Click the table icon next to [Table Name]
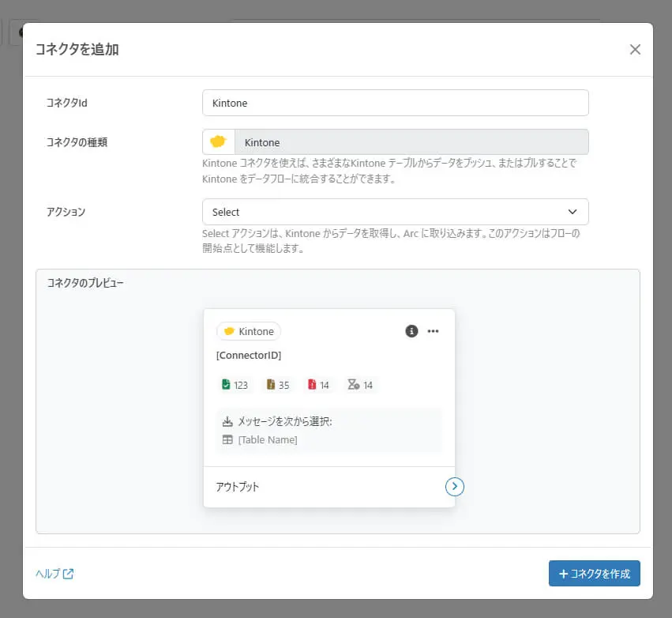Viewport: 672px width, 618px height. 226,439
